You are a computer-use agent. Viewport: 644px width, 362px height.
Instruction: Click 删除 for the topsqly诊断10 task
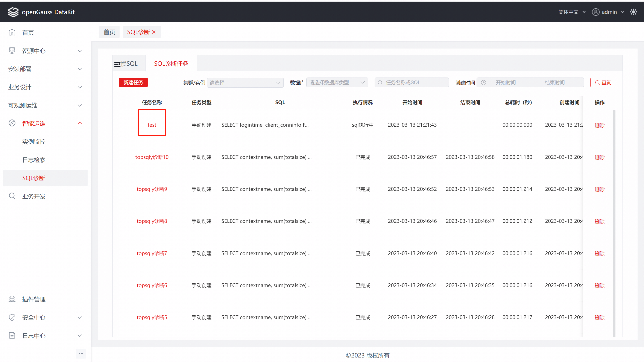(599, 157)
